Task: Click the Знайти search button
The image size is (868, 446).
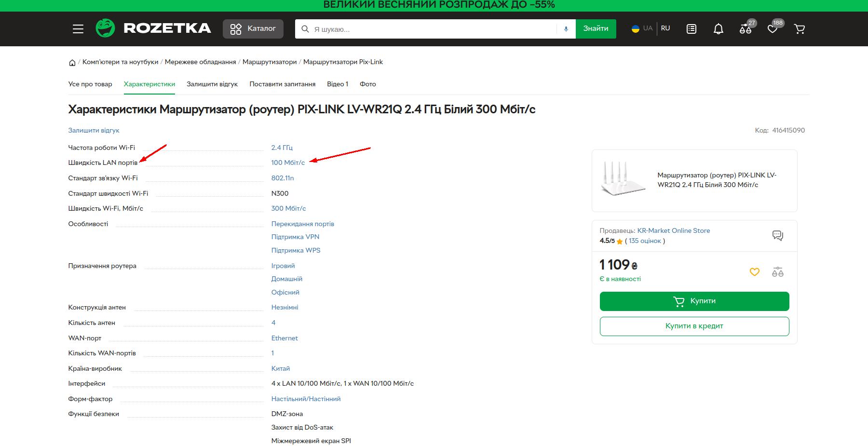Action: coord(596,29)
